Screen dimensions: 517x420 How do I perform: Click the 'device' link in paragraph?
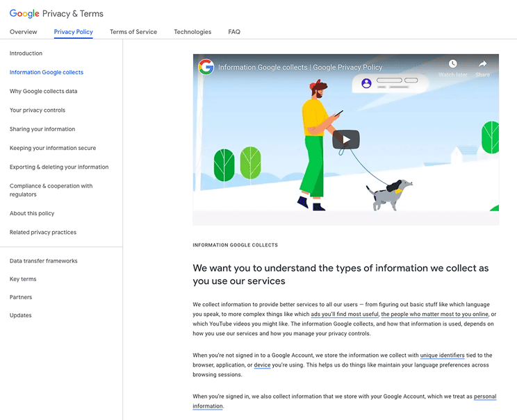(262, 365)
